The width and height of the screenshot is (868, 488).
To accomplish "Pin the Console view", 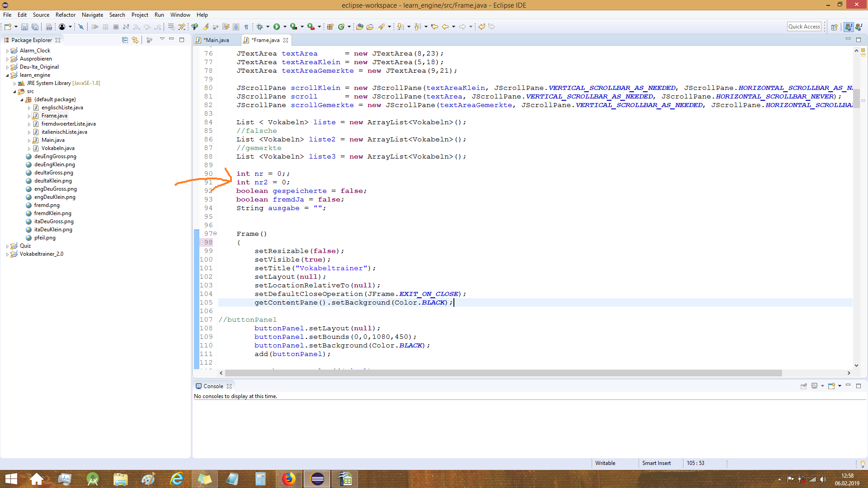I will (804, 386).
